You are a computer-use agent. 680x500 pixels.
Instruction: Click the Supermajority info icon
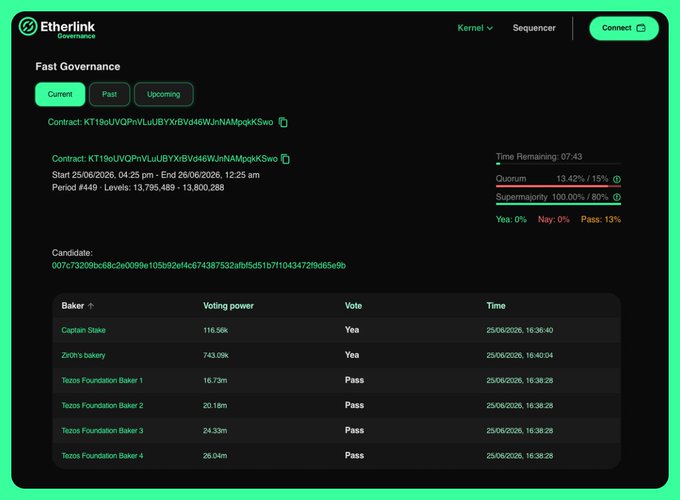[617, 197]
